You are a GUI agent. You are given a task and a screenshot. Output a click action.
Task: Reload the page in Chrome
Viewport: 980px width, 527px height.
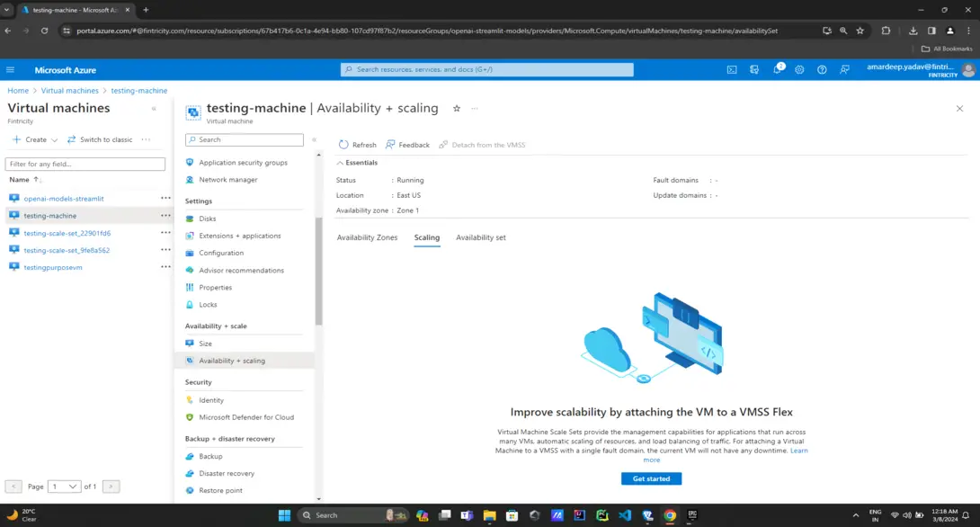[x=44, y=31]
